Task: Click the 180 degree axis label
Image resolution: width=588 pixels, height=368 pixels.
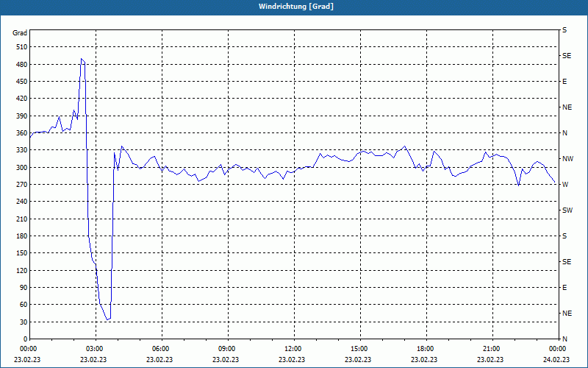Action: [x=23, y=236]
